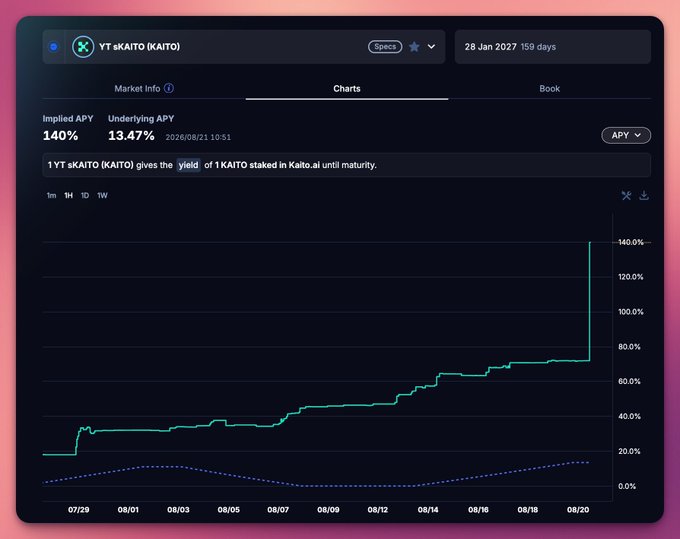Image resolution: width=680 pixels, height=539 pixels.
Task: Open the Specs button
Action: click(x=385, y=47)
